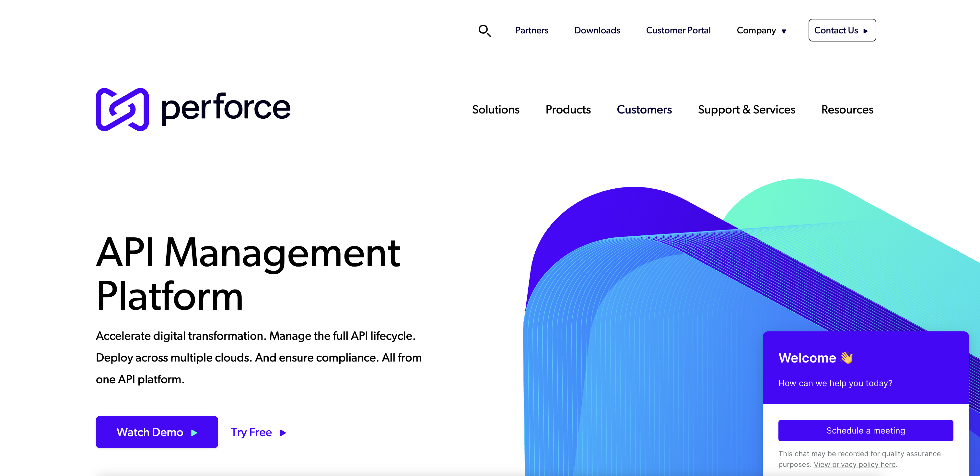This screenshot has height=476, width=980.
Task: Go to the Customers section
Action: click(x=644, y=110)
